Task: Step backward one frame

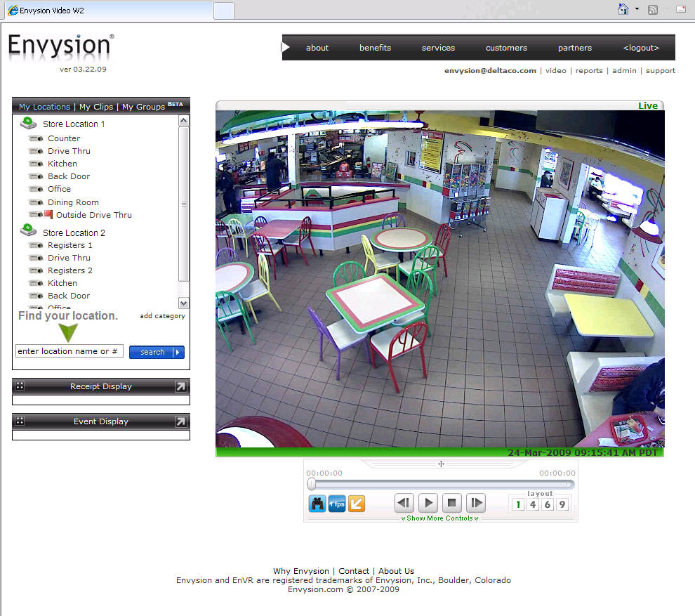Action: (x=404, y=502)
